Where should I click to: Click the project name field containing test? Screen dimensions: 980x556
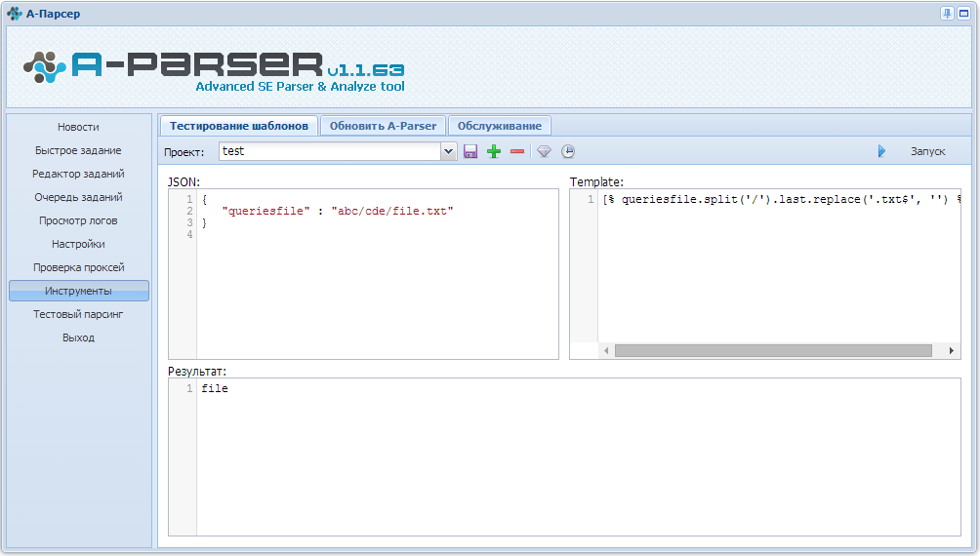(x=330, y=151)
